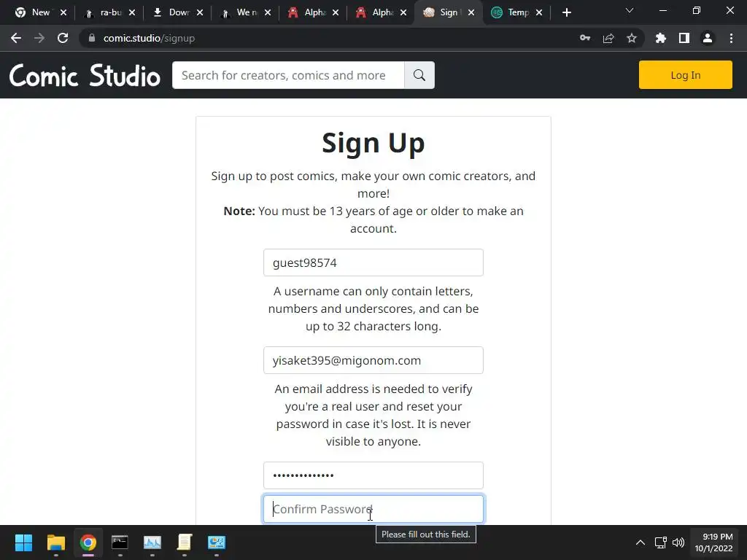The width and height of the screenshot is (747, 560).
Task: Click the search magnifier button
Action: tap(419, 75)
